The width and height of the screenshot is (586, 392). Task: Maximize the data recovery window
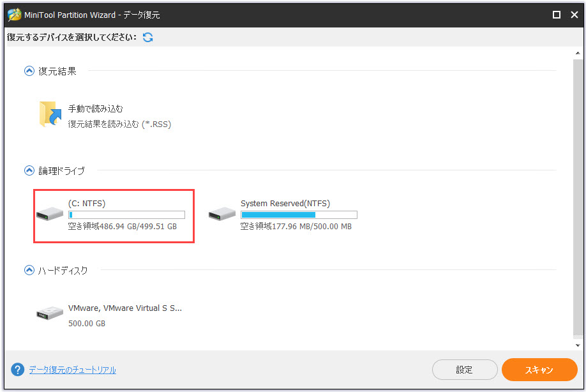click(x=557, y=15)
